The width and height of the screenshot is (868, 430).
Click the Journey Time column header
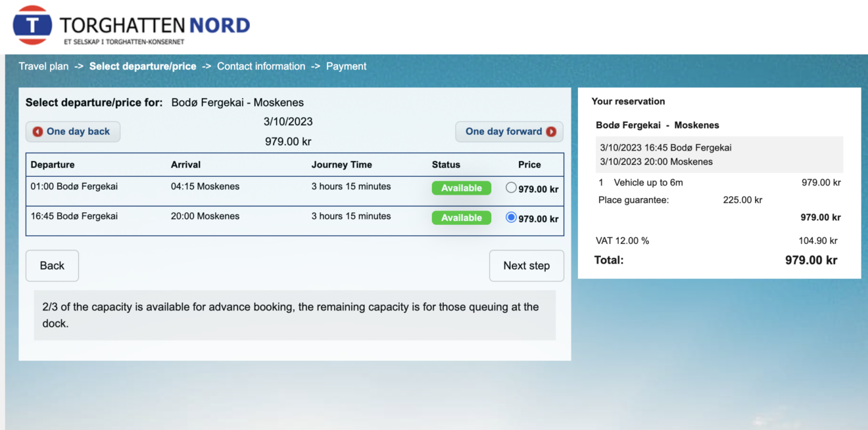[341, 165]
